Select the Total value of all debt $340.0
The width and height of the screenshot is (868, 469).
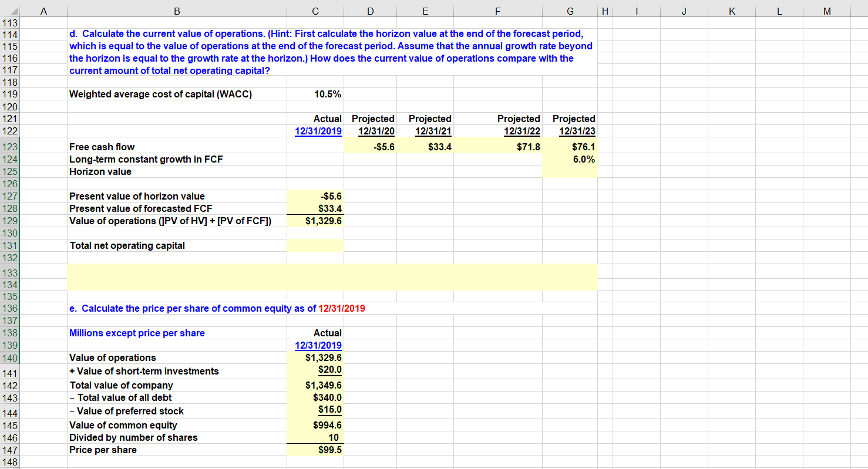(315, 397)
